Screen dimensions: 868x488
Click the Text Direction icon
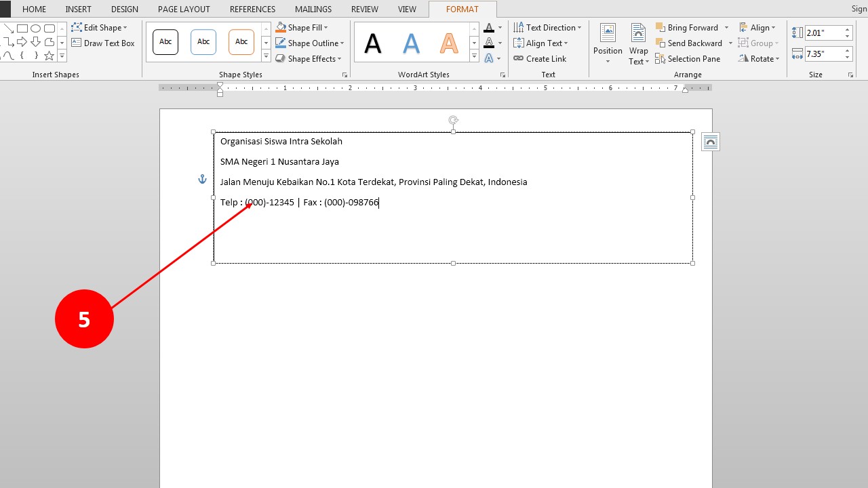[518, 27]
